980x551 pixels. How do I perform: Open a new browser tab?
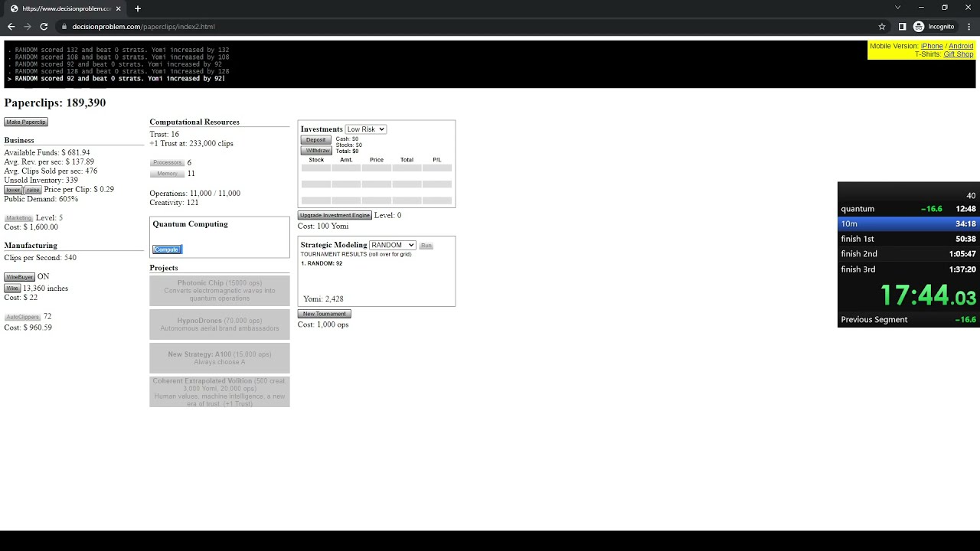[x=138, y=8]
